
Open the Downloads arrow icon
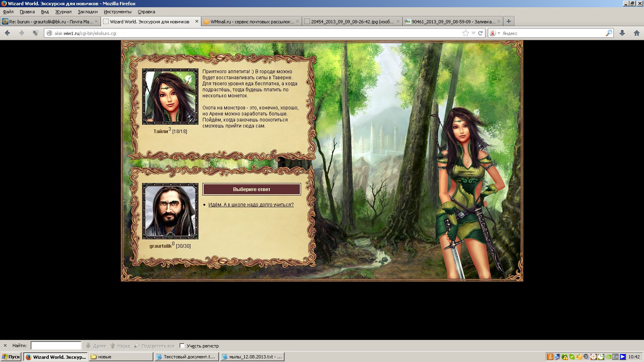[x=622, y=33]
